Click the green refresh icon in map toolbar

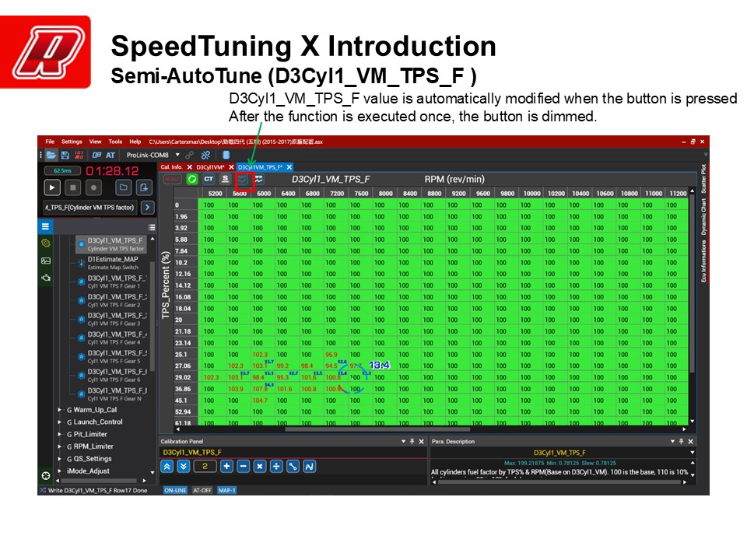pos(191,179)
